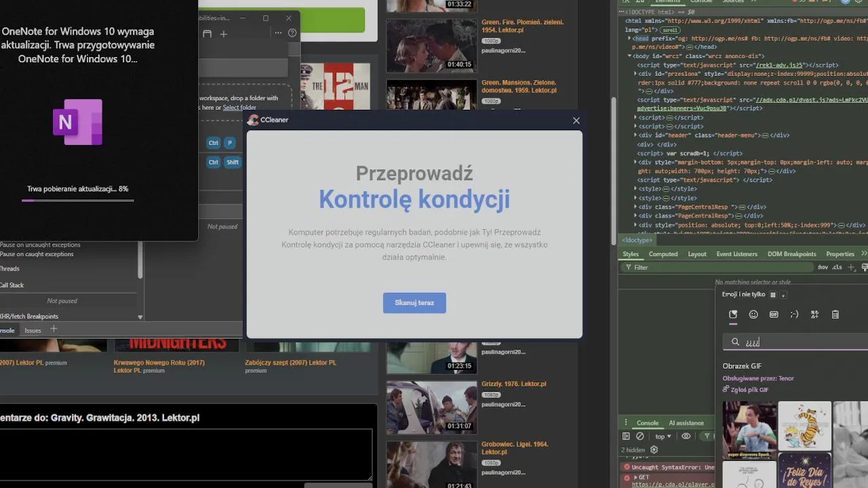868x488 pixels.
Task: Open the ellipsis menu in the background window
Action: [278, 33]
